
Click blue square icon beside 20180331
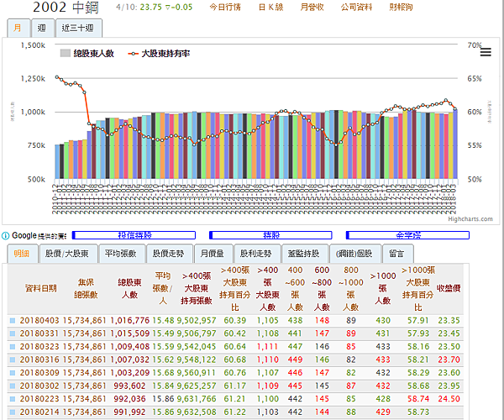[13, 333]
